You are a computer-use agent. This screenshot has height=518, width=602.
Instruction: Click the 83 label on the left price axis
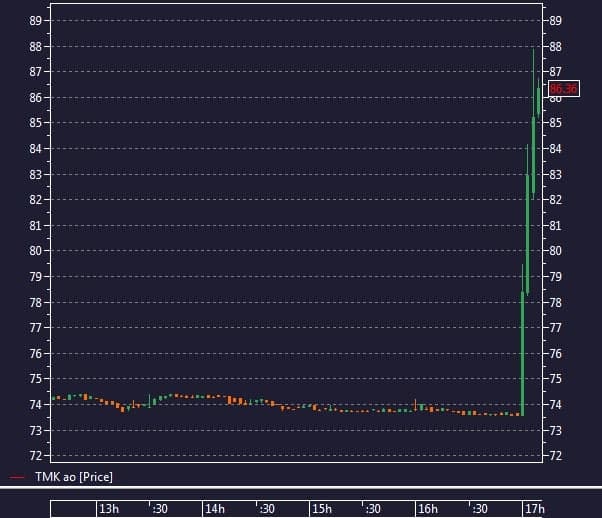tap(35, 175)
